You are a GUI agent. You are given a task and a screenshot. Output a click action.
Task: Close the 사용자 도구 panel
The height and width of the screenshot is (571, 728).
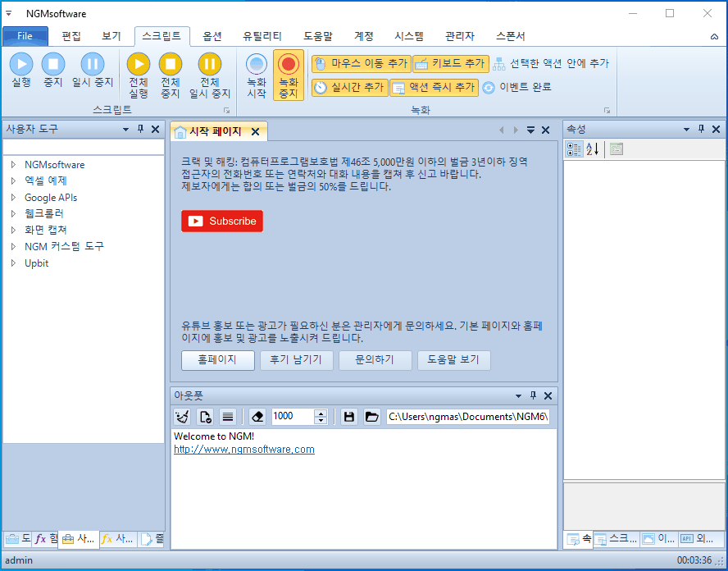coord(156,129)
